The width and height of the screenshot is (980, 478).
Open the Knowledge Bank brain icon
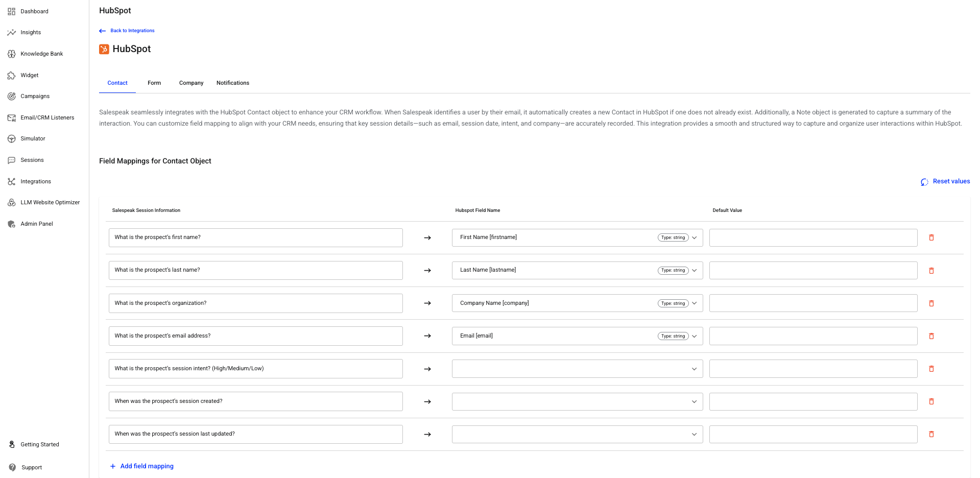tap(11, 54)
